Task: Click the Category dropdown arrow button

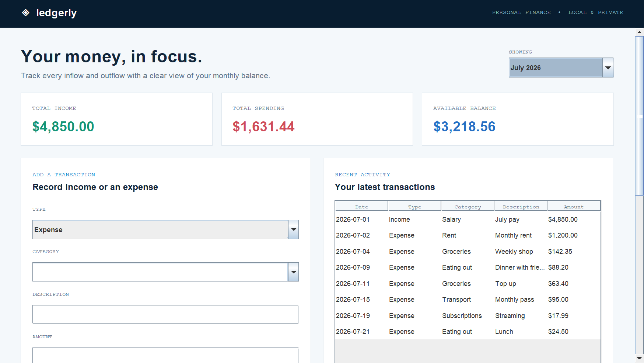Action: coord(294,272)
